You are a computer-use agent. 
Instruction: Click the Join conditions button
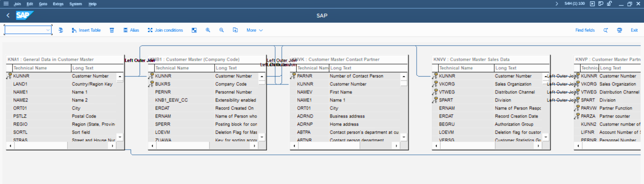165,30
